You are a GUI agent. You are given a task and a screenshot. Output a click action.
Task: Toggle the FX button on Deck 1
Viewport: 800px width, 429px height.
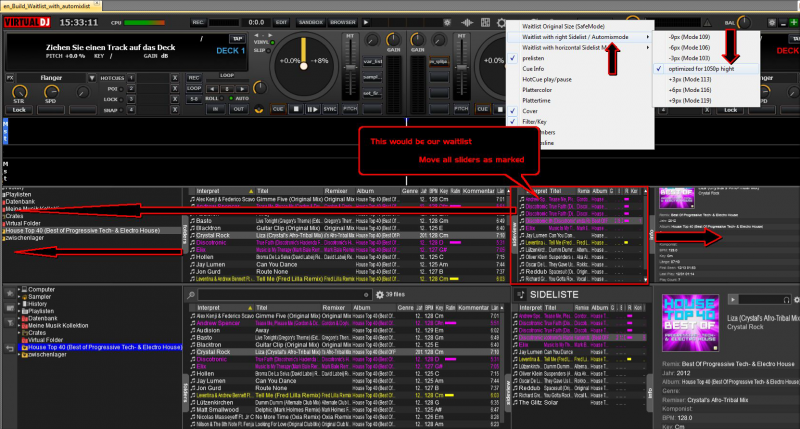pyautogui.click(x=10, y=78)
